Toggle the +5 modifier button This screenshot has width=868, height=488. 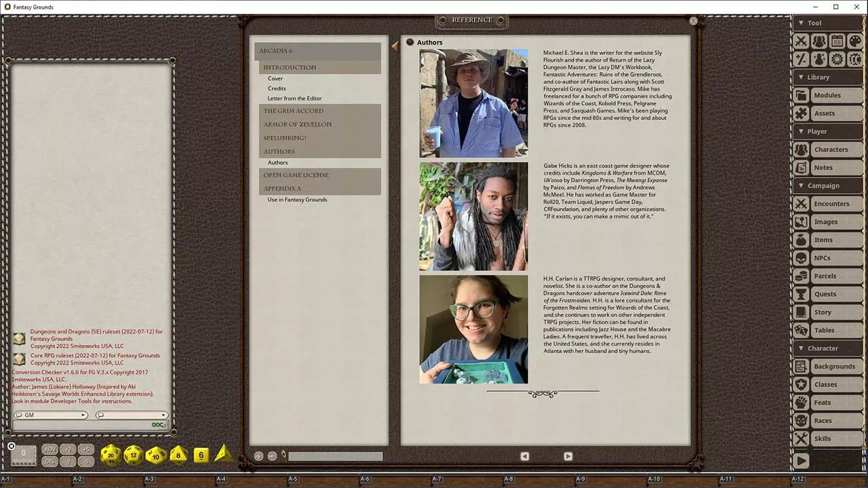tap(85, 449)
